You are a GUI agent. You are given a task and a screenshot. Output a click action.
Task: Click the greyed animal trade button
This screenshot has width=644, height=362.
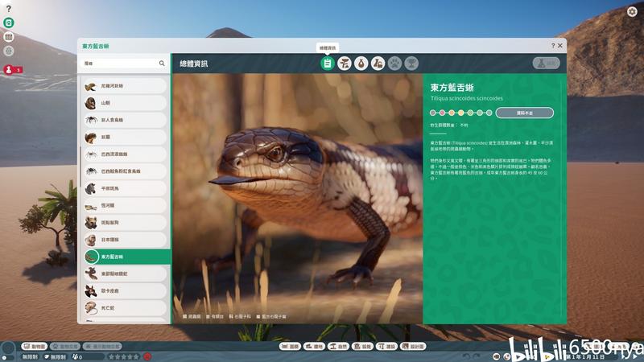[65, 347]
